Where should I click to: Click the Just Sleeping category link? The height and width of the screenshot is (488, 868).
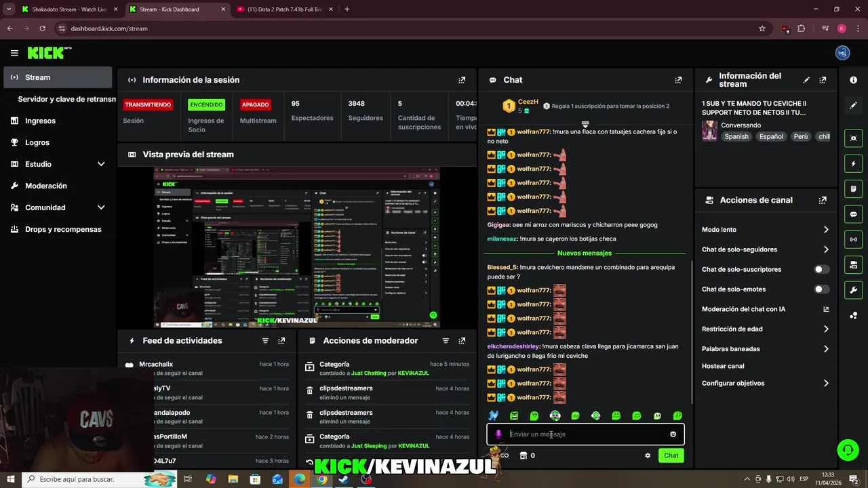coord(369,446)
